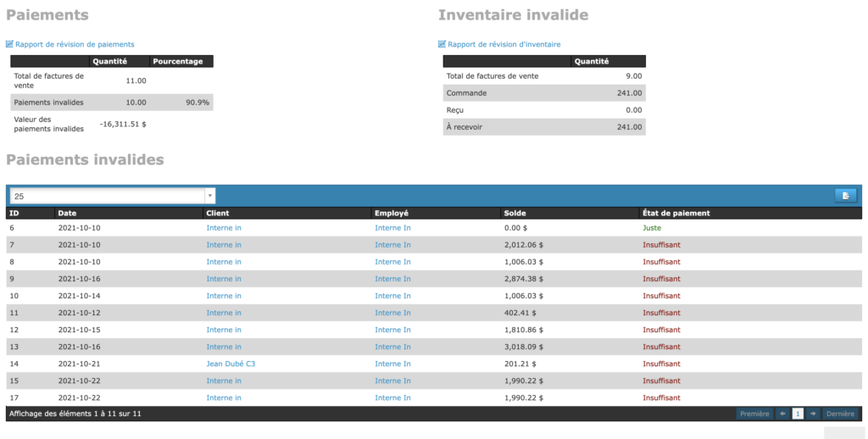Click the Commande row in the inventory table

544,93
